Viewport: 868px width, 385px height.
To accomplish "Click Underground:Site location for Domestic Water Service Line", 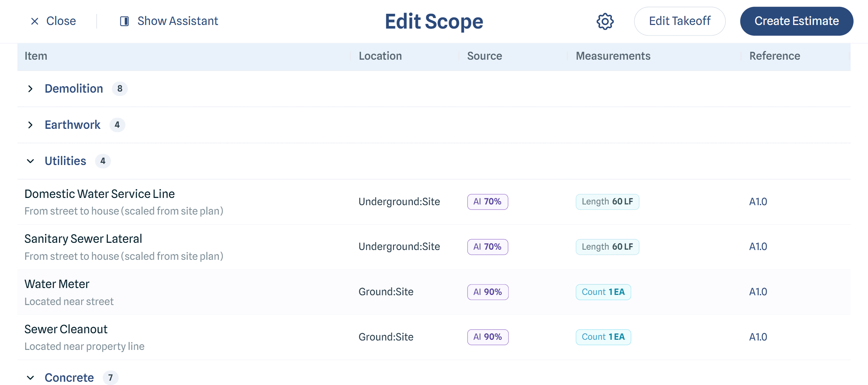I will point(399,202).
